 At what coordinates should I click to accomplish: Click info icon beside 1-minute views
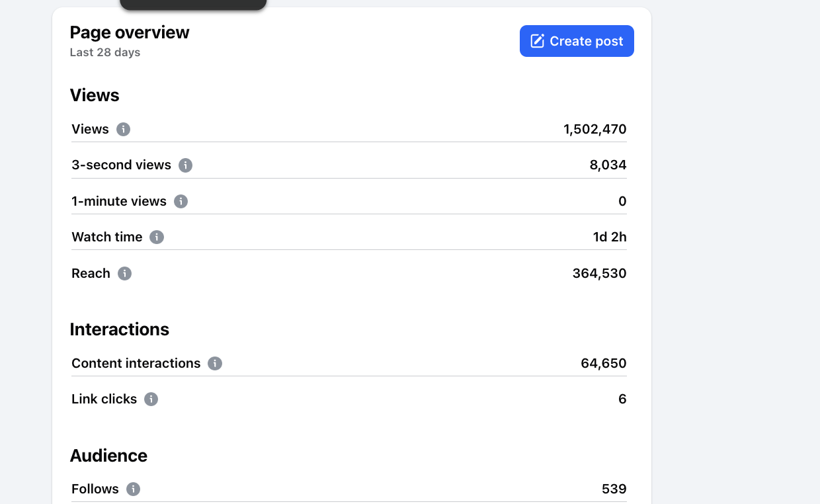(181, 201)
